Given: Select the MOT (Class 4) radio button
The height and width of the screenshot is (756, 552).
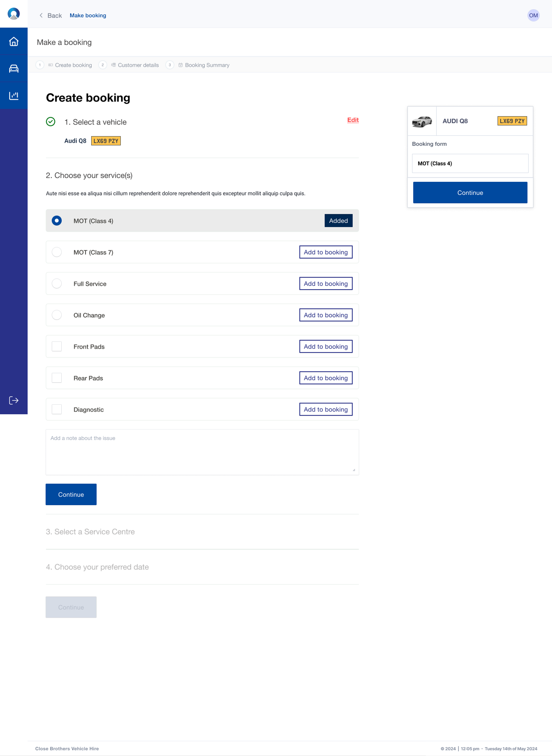Looking at the screenshot, I should coord(57,221).
